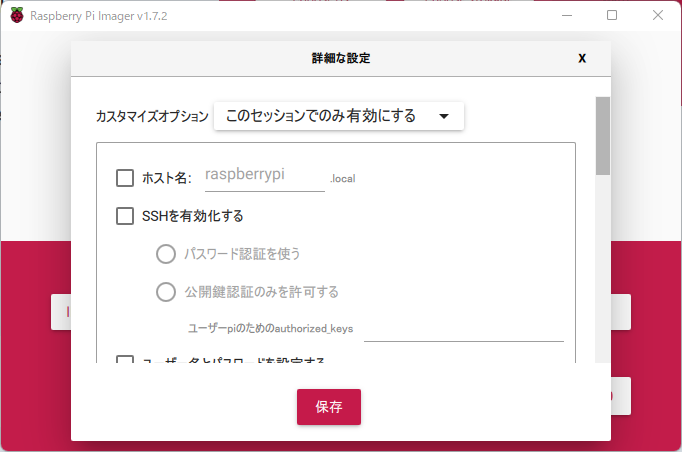Click the Raspberry Pi logo in title bar
Viewport: 682px width, 452px height.
[17, 16]
